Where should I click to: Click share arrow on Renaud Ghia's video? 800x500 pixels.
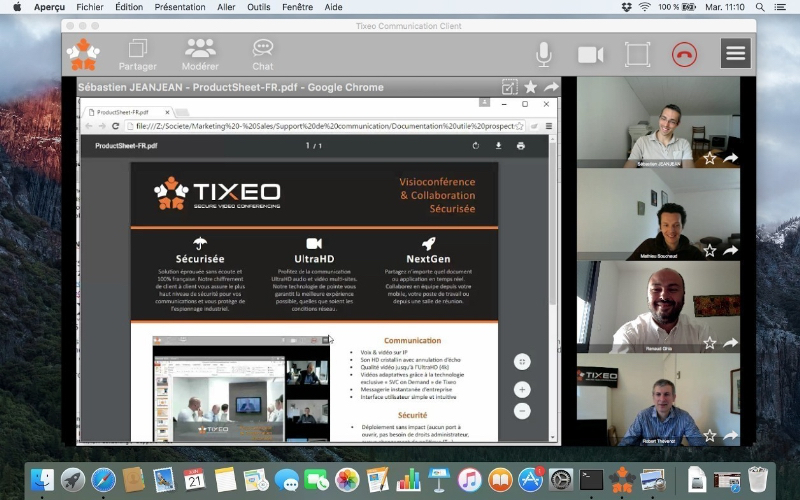731,343
